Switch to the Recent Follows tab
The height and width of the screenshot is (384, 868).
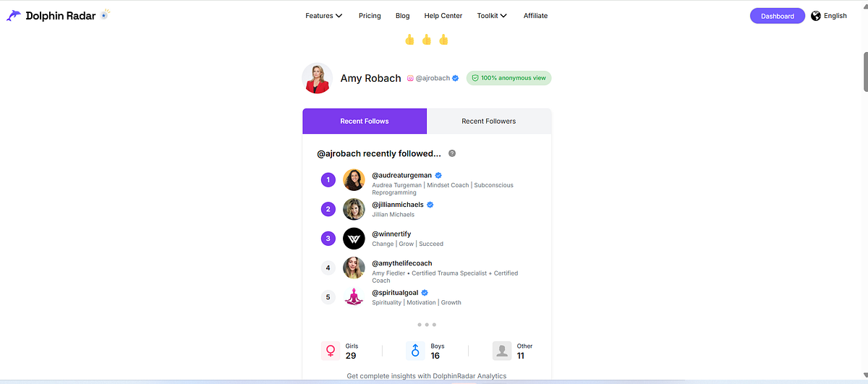tap(365, 121)
